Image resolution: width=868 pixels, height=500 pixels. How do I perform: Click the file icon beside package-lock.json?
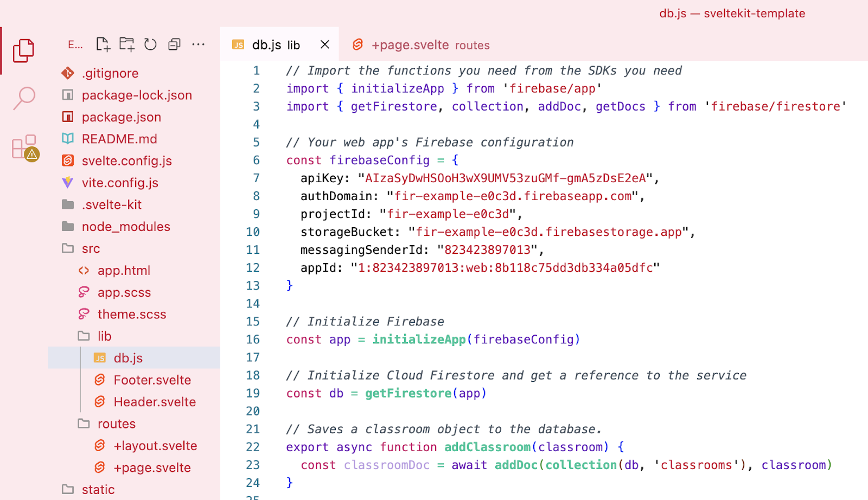click(x=68, y=95)
